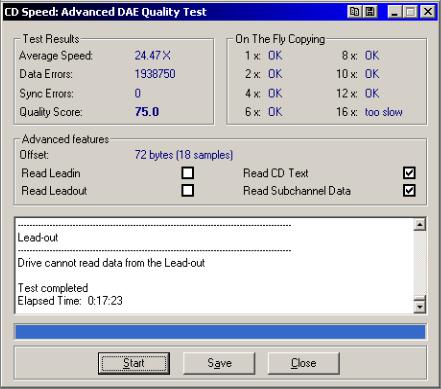This screenshot has width=441, height=389.
Task: Click log scrollbar up arrow
Action: (420, 225)
